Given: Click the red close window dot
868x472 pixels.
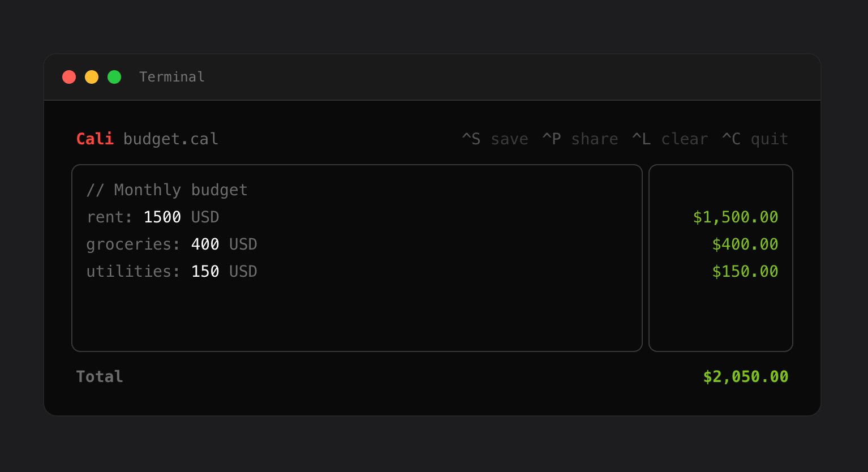Looking at the screenshot, I should [69, 77].
